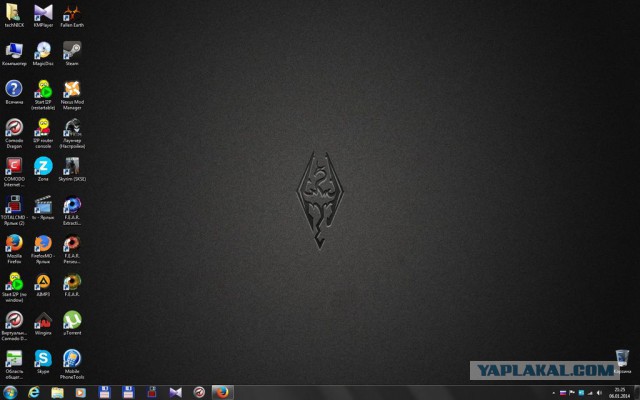Screen dimensions: 640x400
Task: Open Comodo Dragon from the taskbar
Action: pyautogui.click(x=199, y=392)
